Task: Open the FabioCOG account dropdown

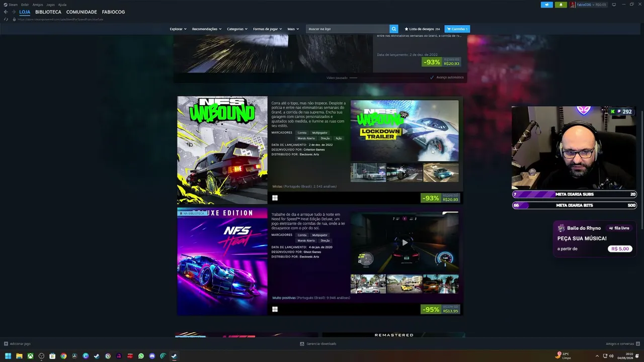Action: (592, 5)
